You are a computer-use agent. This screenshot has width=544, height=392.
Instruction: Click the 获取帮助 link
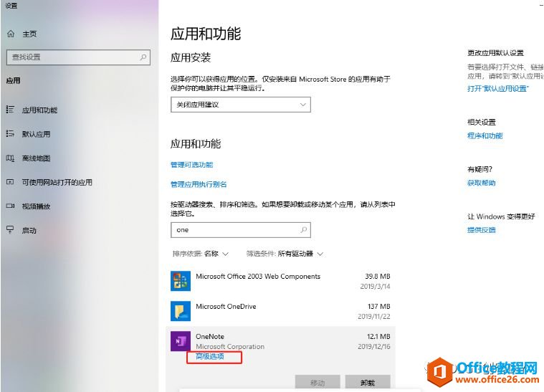[482, 183]
